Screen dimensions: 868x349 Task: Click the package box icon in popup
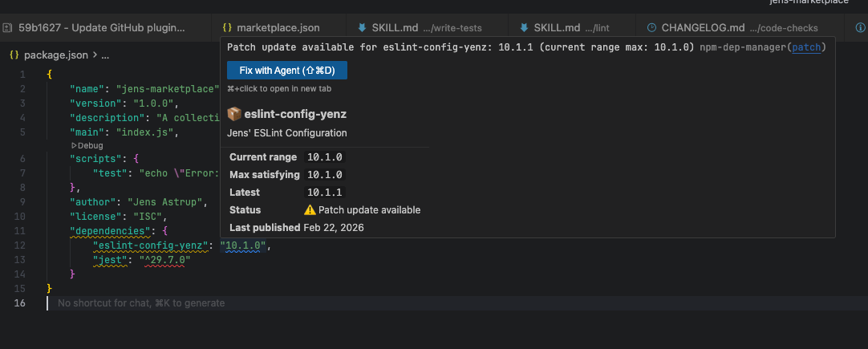(234, 114)
